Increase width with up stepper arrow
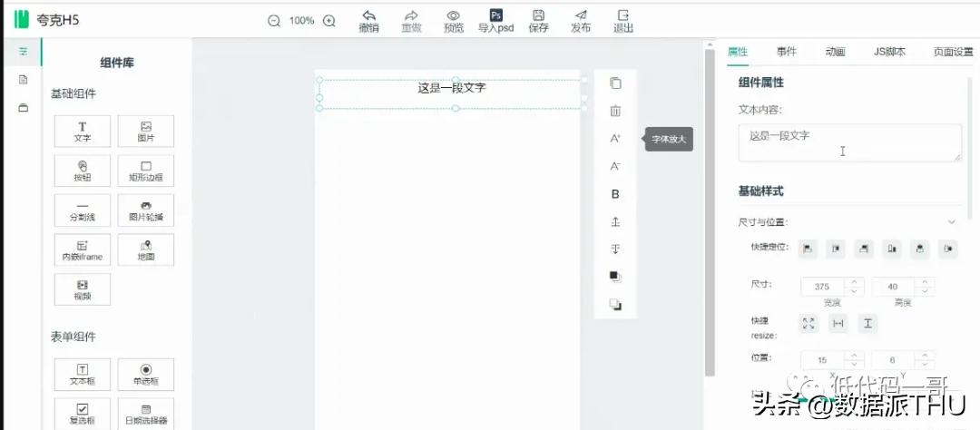The image size is (980, 430). click(854, 282)
